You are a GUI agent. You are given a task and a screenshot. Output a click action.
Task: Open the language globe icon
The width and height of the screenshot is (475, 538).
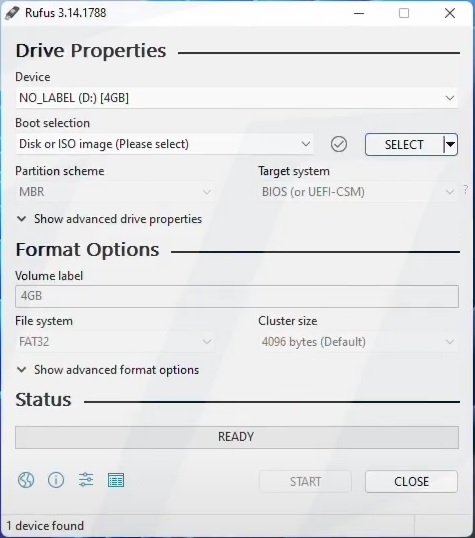pyautogui.click(x=26, y=480)
